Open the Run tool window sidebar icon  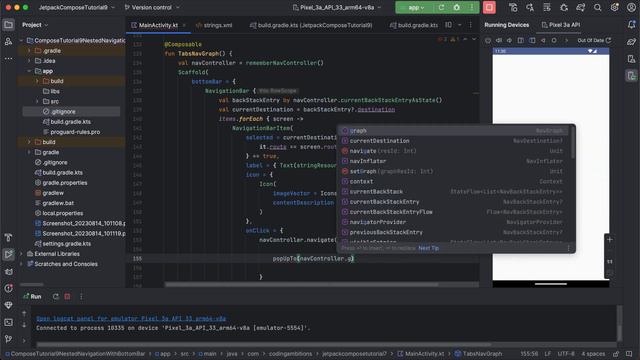(x=8, y=254)
